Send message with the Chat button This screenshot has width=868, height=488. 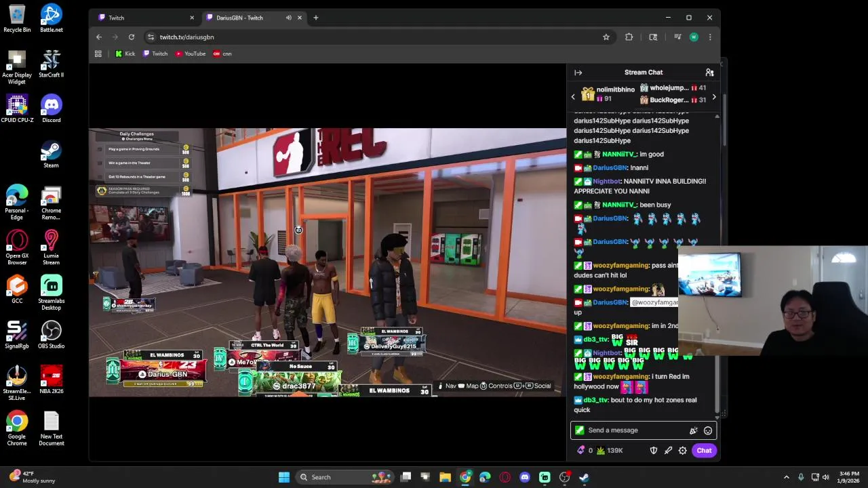point(704,451)
